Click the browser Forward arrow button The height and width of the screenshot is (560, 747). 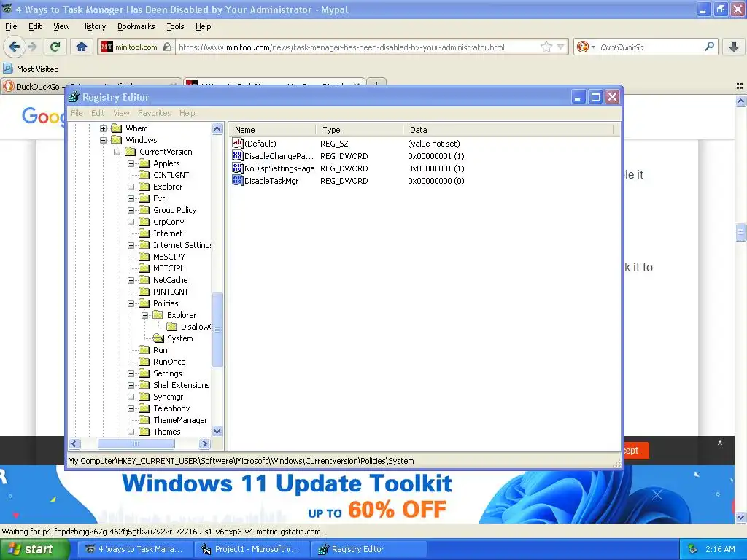point(32,47)
